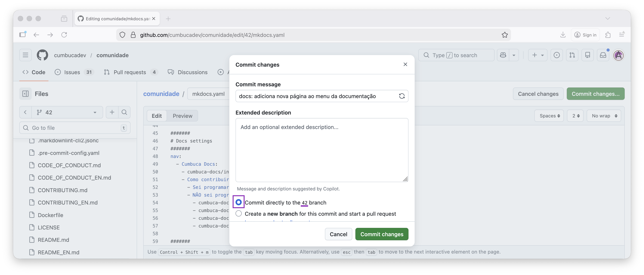Open a new browser tab
Screen dimensions: 644x275
168,19
